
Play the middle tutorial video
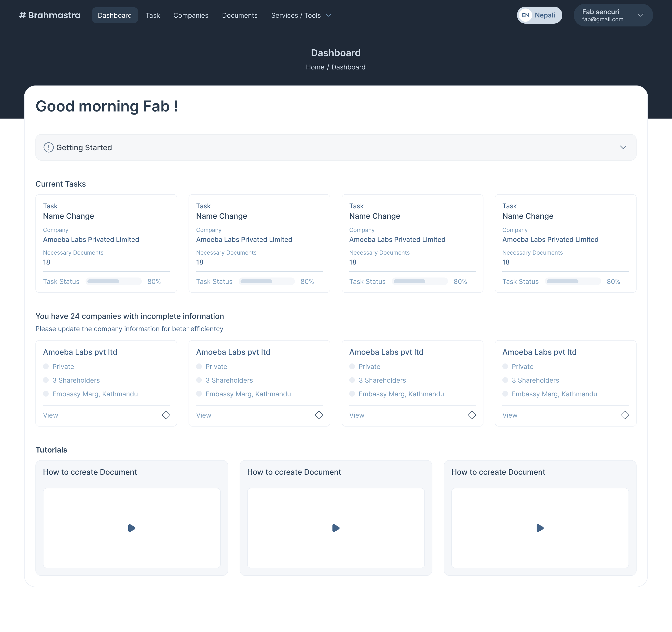(336, 528)
